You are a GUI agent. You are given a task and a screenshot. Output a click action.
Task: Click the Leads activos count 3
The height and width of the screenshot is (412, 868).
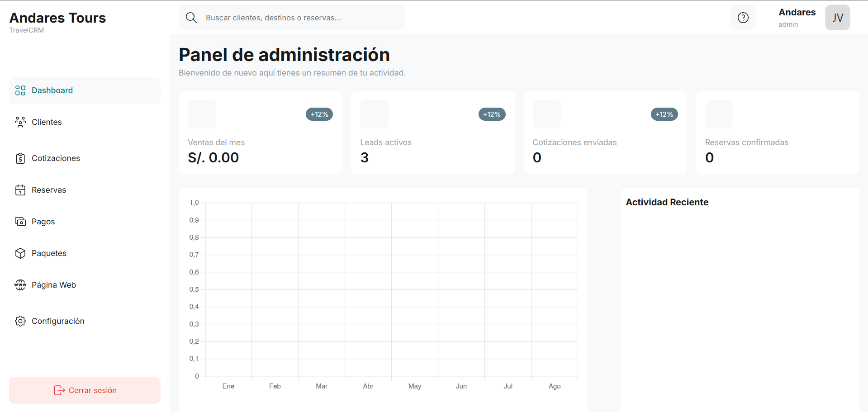[365, 157]
